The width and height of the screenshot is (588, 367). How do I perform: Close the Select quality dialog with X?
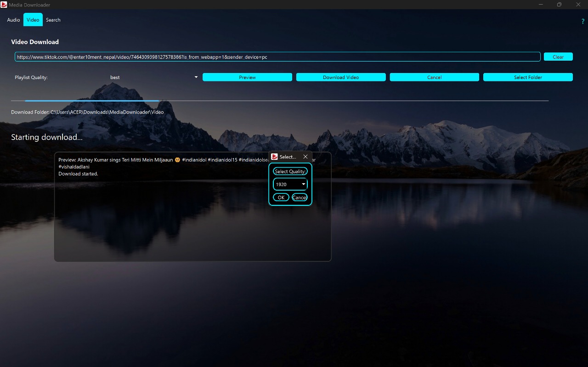tap(305, 157)
